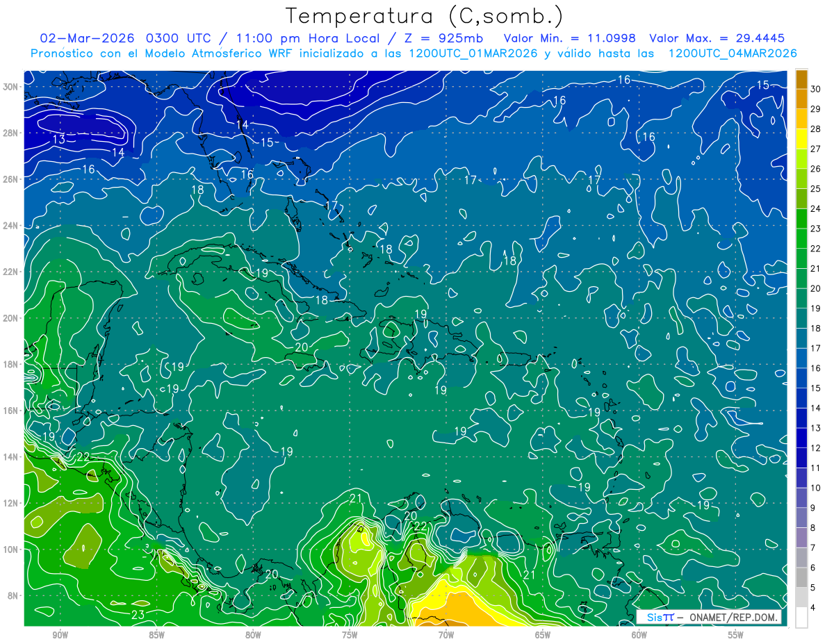Pick the white swatch below the 4 label
Image resolution: width=834 pixels, height=644 pixels.
802,618
